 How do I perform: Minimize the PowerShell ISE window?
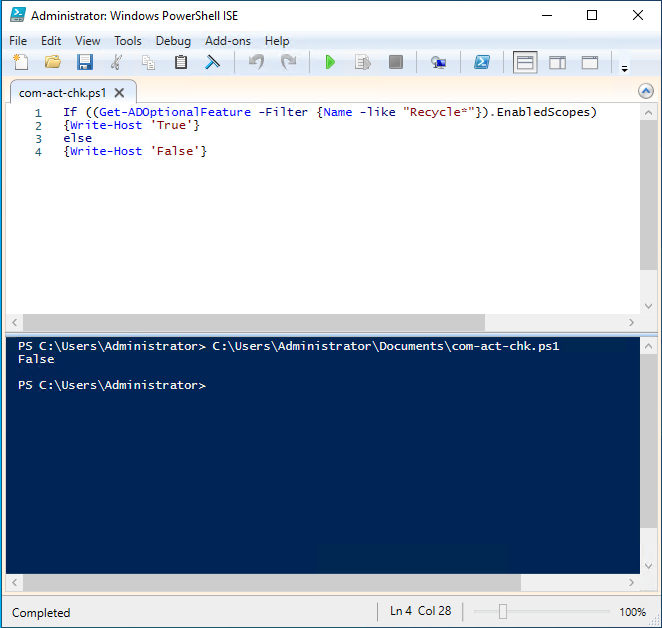click(x=547, y=15)
